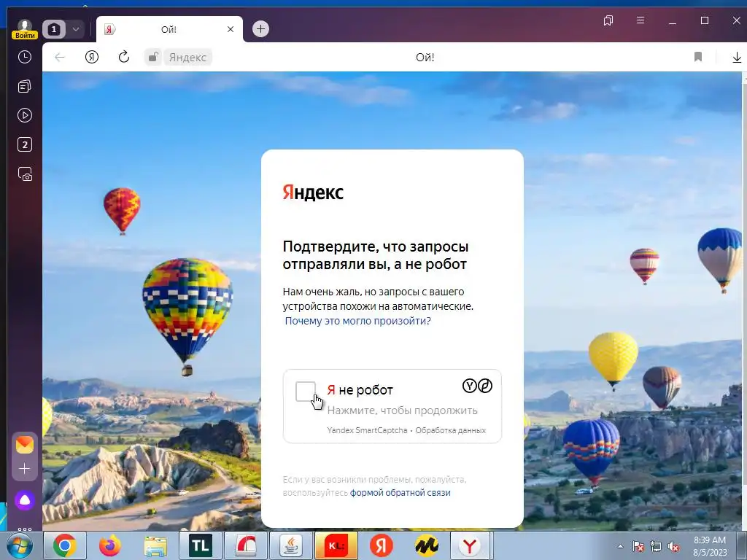Click the network status tray icon
This screenshot has width=747, height=560.
656,547
